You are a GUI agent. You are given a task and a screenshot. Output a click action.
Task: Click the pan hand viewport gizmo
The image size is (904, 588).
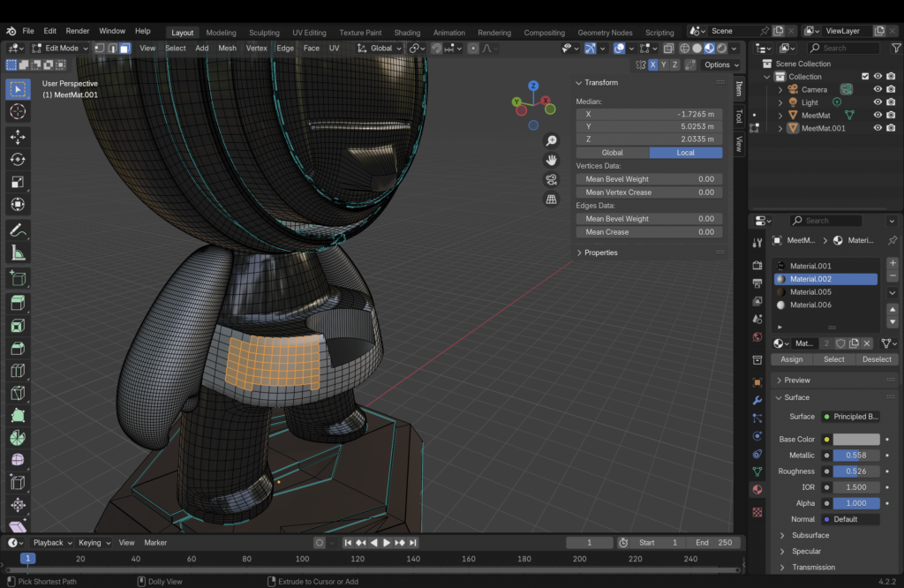[x=551, y=160]
